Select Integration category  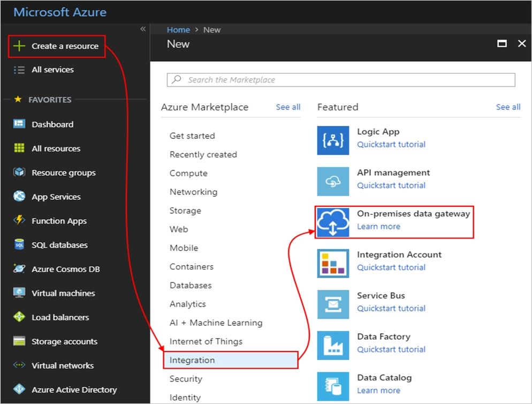[231, 360]
